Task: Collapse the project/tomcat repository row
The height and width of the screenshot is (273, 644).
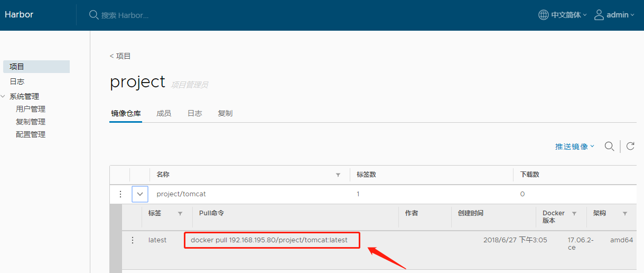Action: (x=140, y=194)
